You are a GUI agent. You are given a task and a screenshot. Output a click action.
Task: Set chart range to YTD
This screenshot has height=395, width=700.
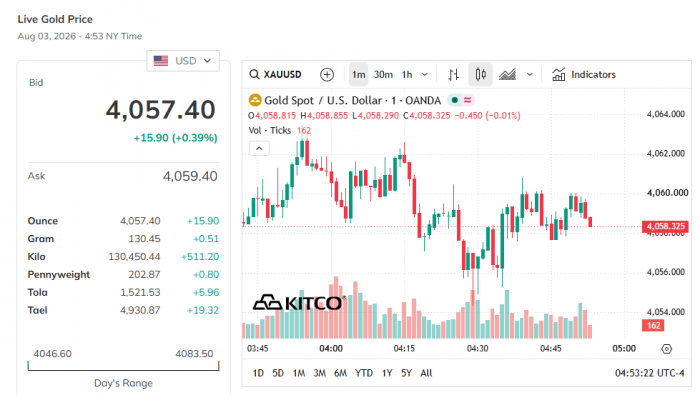click(364, 373)
